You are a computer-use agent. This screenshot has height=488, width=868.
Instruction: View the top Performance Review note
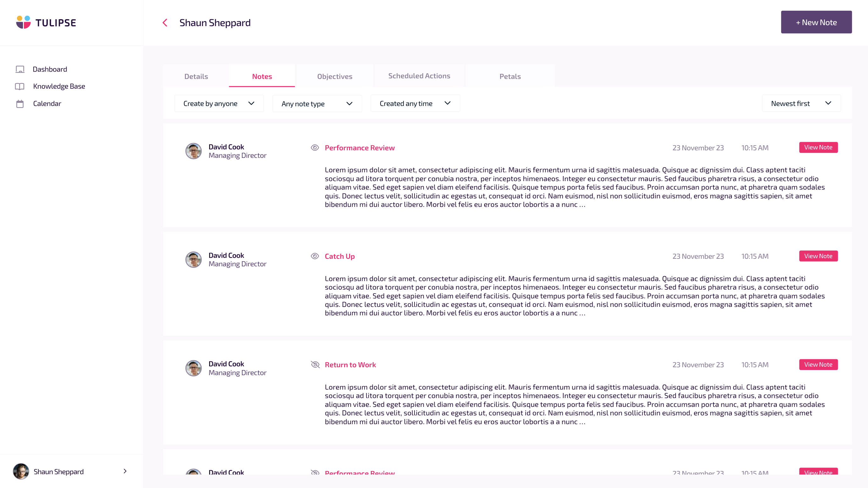(818, 147)
